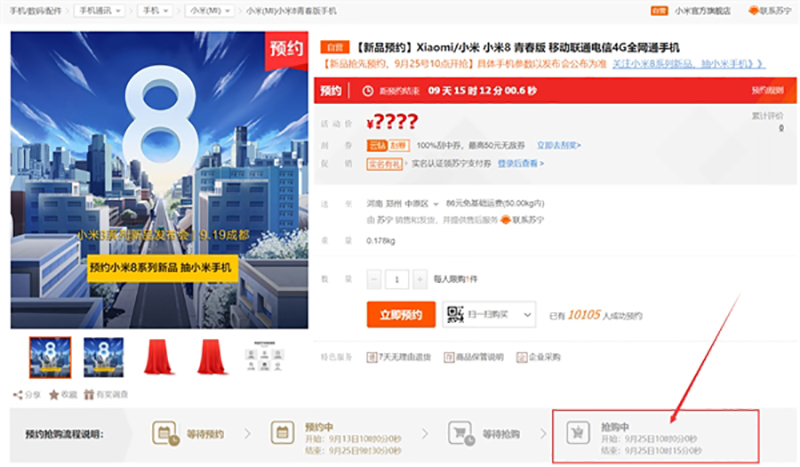Open the 关注小米8系列新品 抽小米手机 link
This screenshot has height=467, width=800.
[x=688, y=64]
